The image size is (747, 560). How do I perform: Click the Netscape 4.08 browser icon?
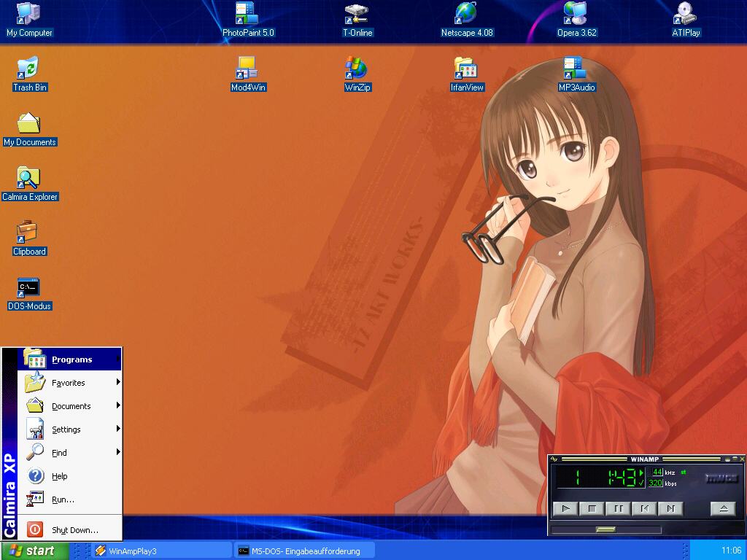pyautogui.click(x=467, y=20)
